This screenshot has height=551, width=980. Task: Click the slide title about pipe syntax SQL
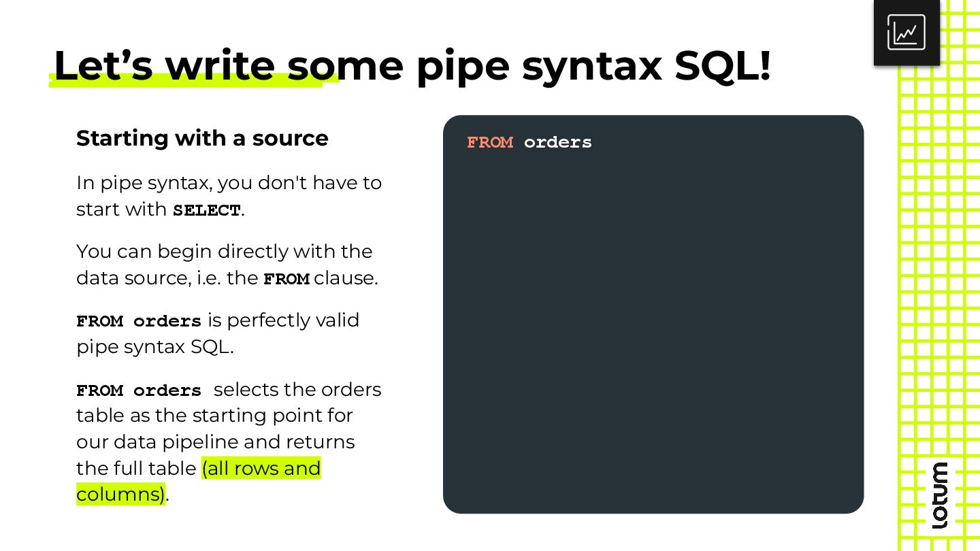click(x=412, y=65)
